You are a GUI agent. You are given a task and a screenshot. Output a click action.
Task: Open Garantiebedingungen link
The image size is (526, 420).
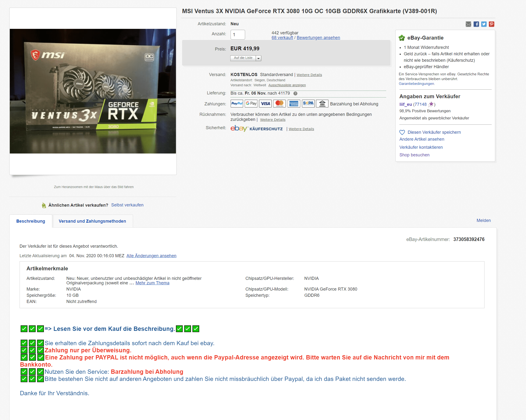[x=416, y=84]
